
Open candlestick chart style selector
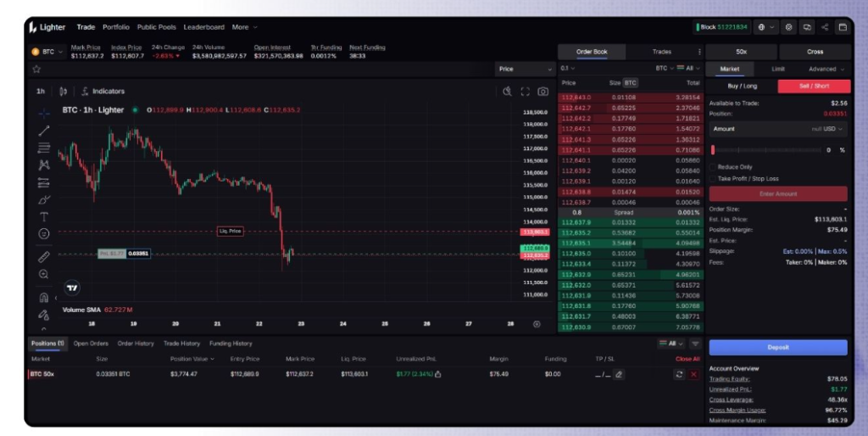(63, 91)
